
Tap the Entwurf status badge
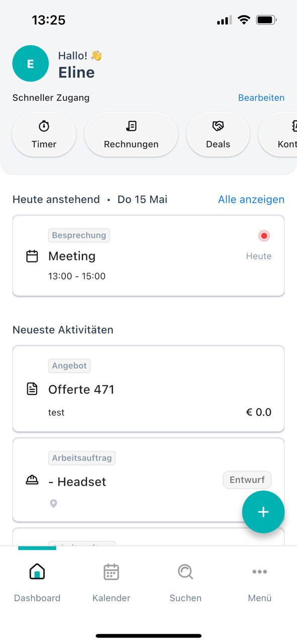[x=247, y=480]
